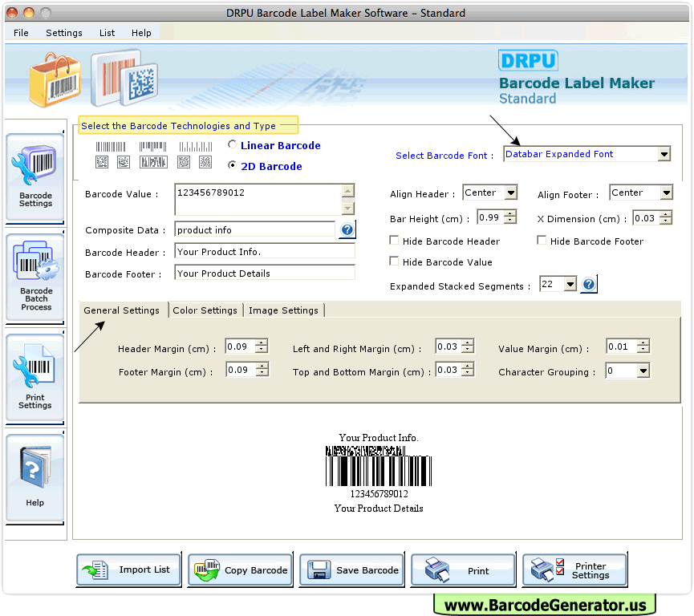Select the 2D Barcode radio button

tap(232, 165)
